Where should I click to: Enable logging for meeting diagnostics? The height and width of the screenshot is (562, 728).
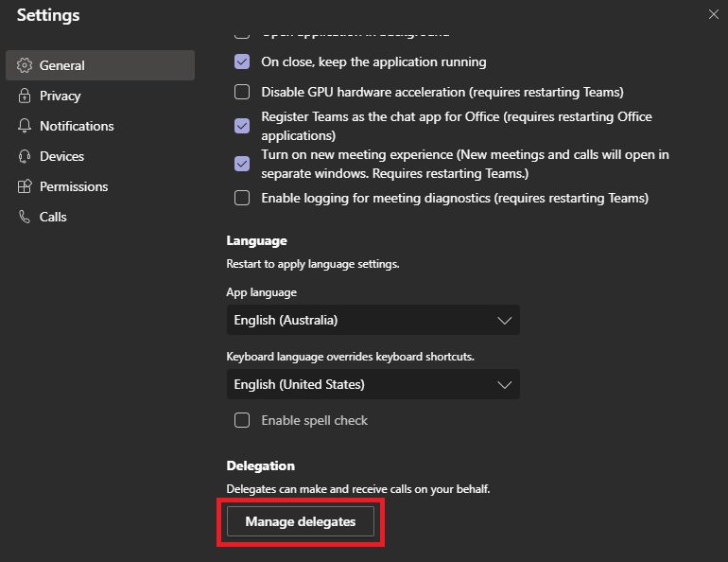(242, 198)
